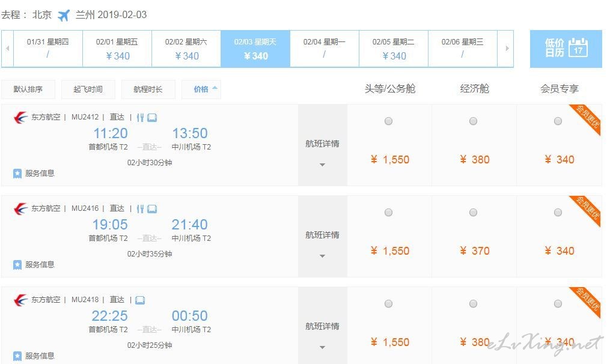This screenshot has width=610, height=364.
Task: Switch to 02/05 Tuesday date tab
Action: tap(394, 49)
